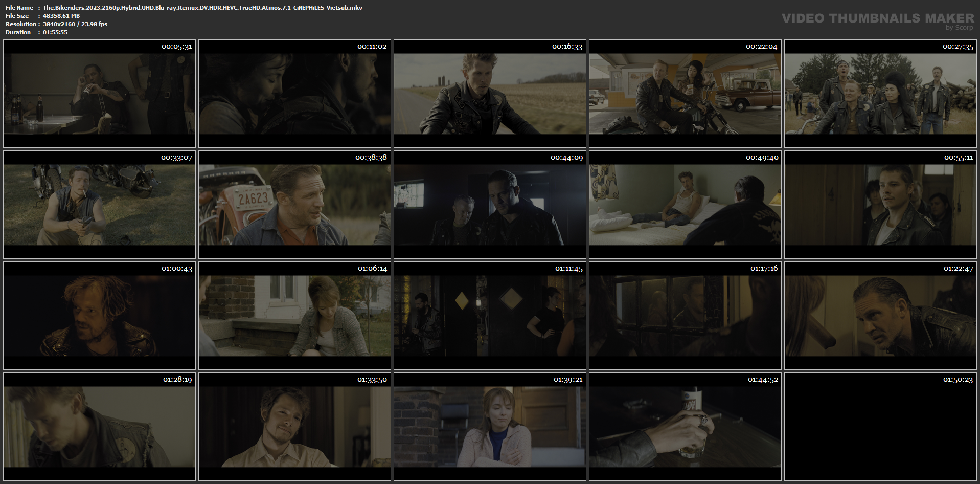Pick the frame stamped 01:17:16

685,316
